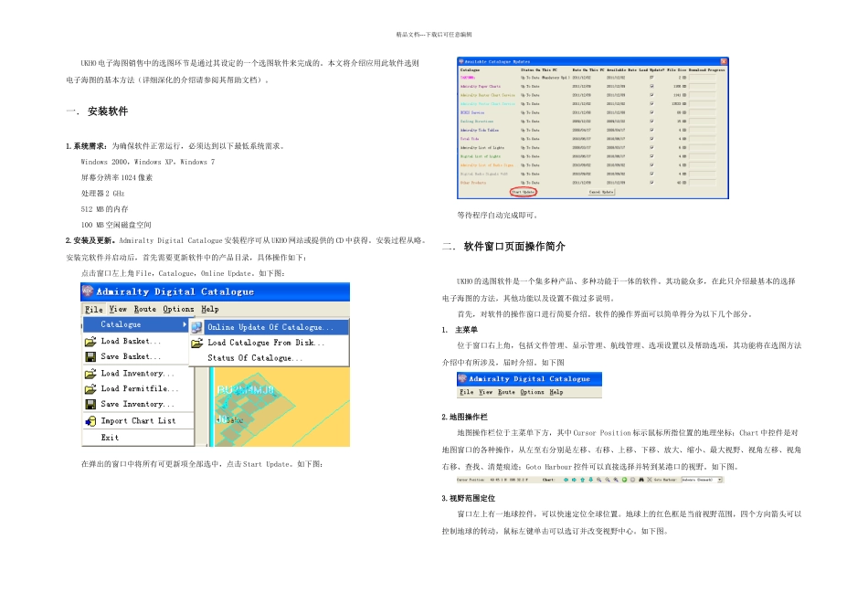This screenshot has width=868, height=614.
Task: Click the Status On This PC column header
Action: (539, 69)
